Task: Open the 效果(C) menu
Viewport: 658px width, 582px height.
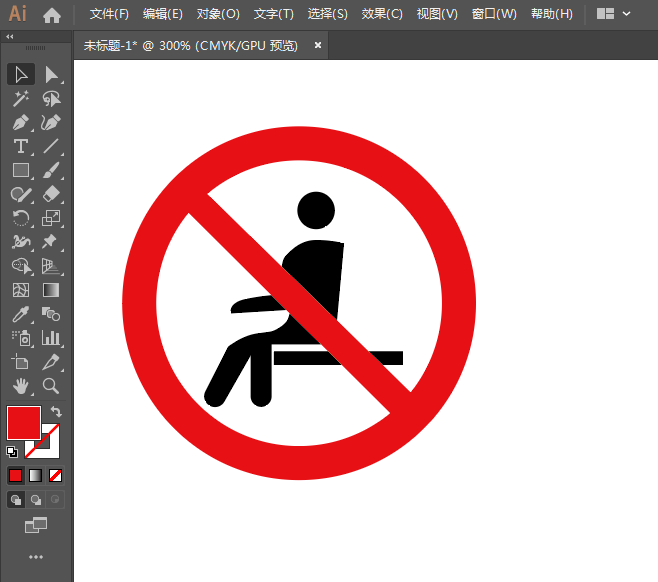Action: coord(381,14)
